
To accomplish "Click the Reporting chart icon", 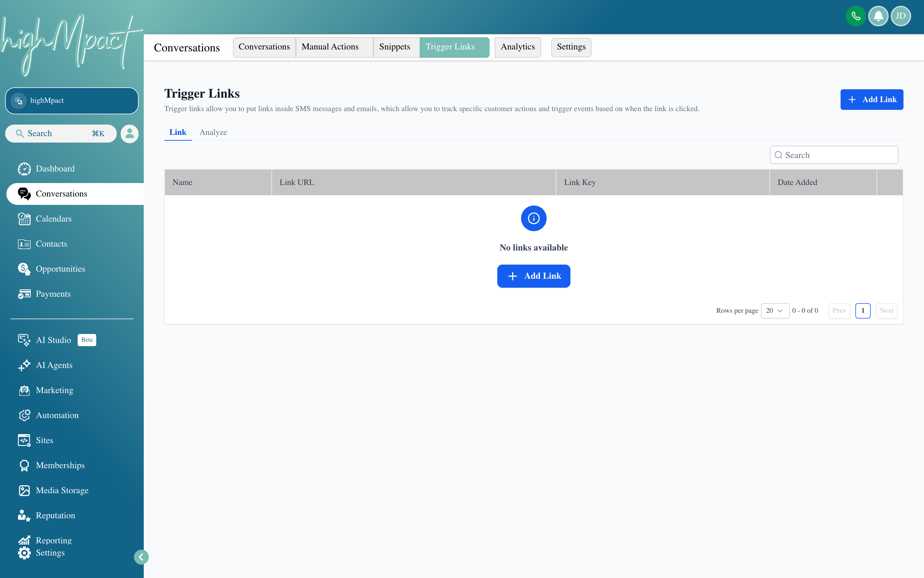I will click(x=24, y=540).
